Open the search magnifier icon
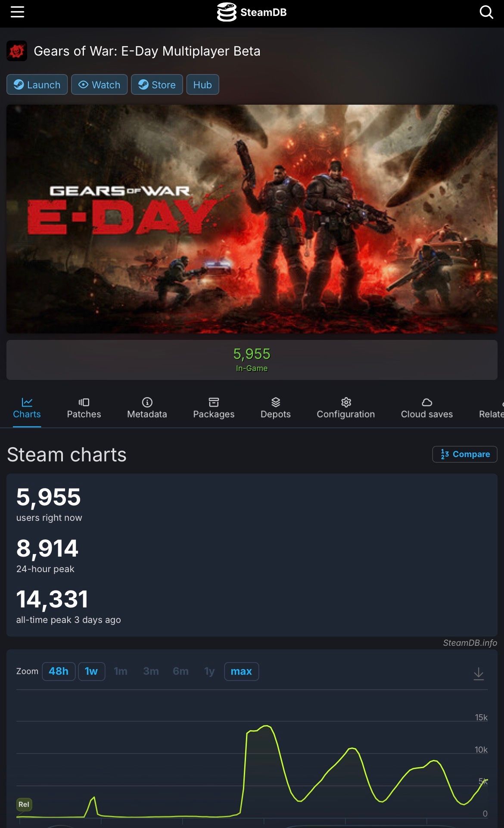 (486, 12)
